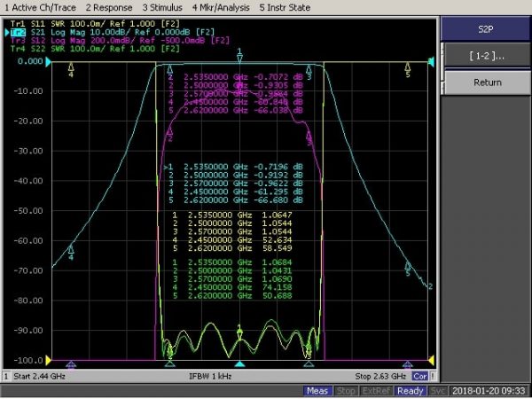The width and height of the screenshot is (532, 399).
Task: Select yellow marker 5 on the S11 trace
Action: (408, 69)
